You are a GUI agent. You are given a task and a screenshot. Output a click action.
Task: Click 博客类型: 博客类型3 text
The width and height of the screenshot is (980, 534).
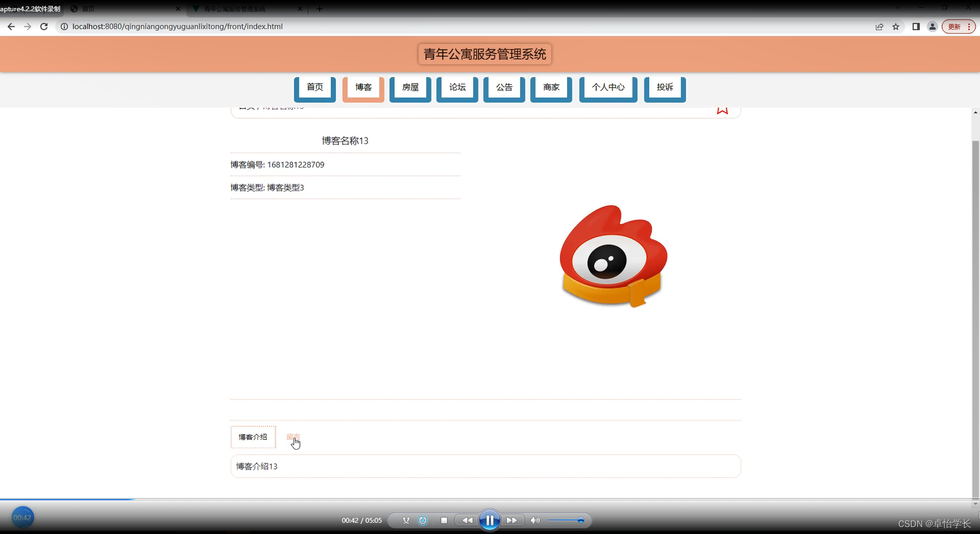[x=267, y=188]
